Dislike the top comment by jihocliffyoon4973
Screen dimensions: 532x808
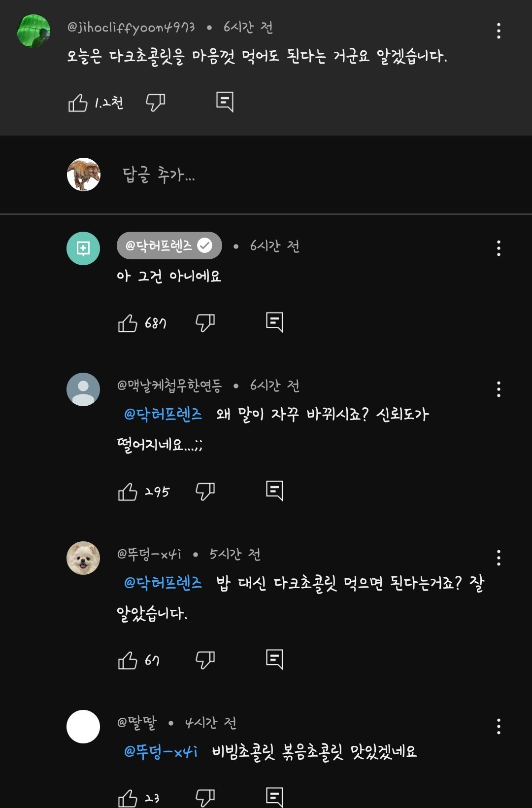pos(155,103)
